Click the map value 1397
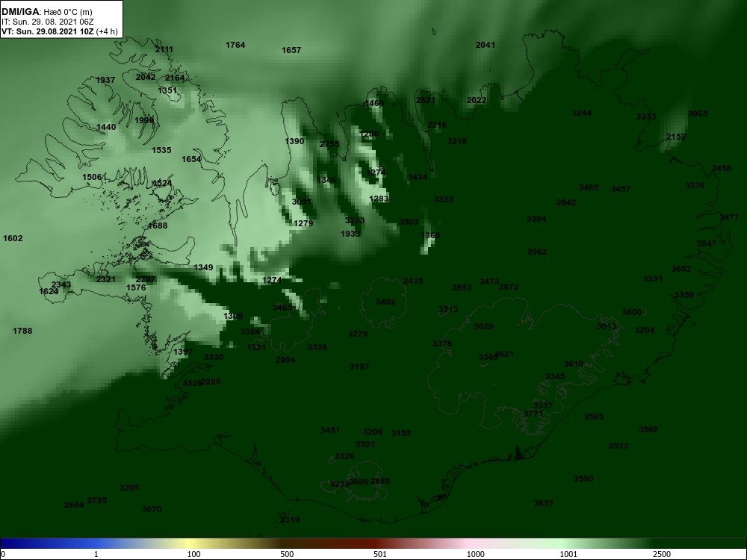The height and width of the screenshot is (560, 747). pyautogui.click(x=183, y=352)
